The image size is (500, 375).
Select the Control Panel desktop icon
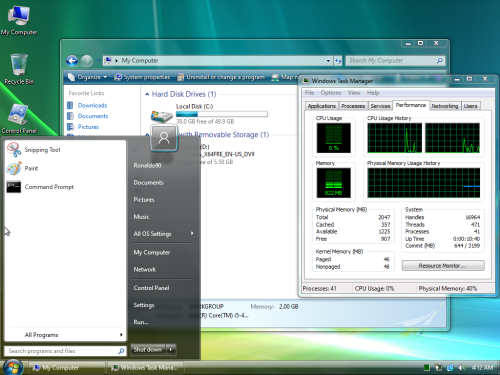coord(19,118)
